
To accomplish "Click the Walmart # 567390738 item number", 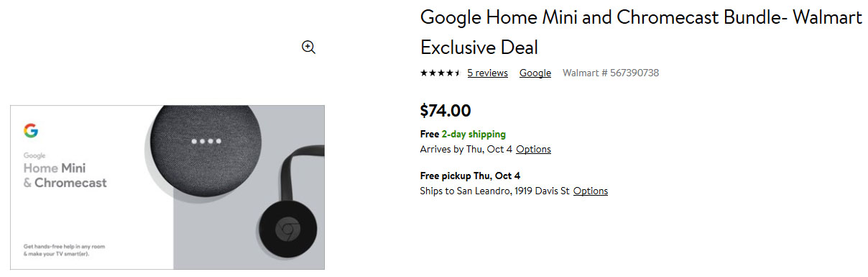I will [611, 73].
